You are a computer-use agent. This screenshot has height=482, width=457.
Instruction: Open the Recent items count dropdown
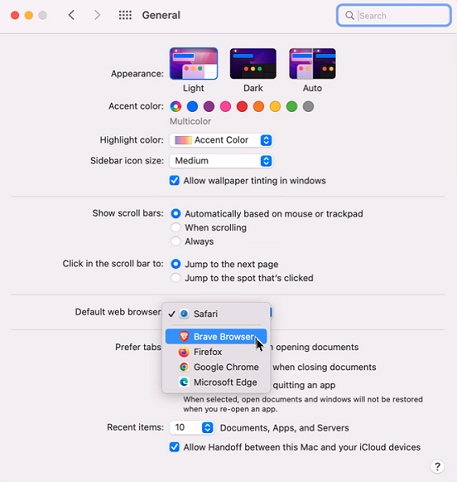tap(192, 428)
